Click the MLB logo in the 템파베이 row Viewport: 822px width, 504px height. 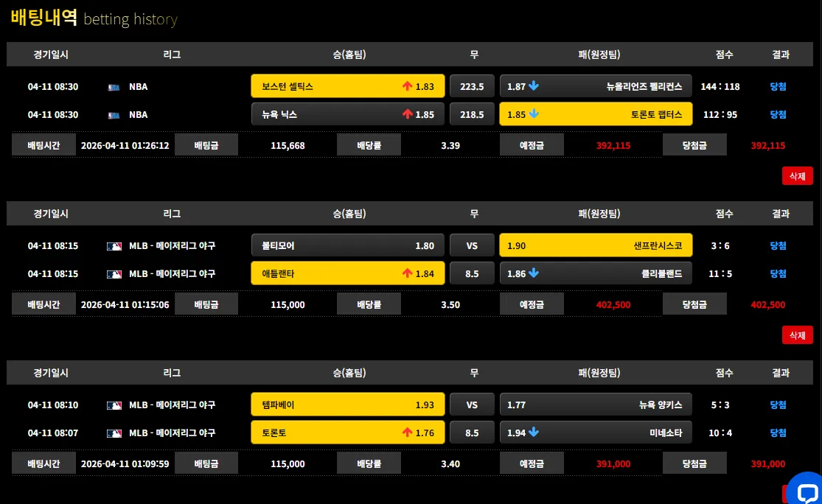tap(114, 405)
